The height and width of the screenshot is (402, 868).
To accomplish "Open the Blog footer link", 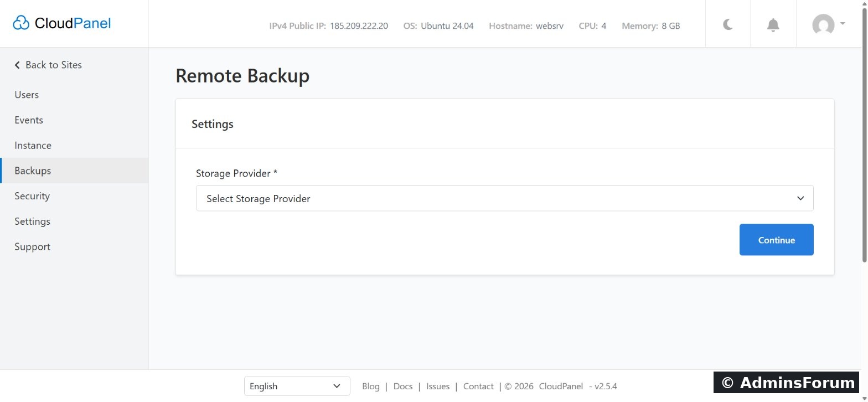I will point(371,386).
